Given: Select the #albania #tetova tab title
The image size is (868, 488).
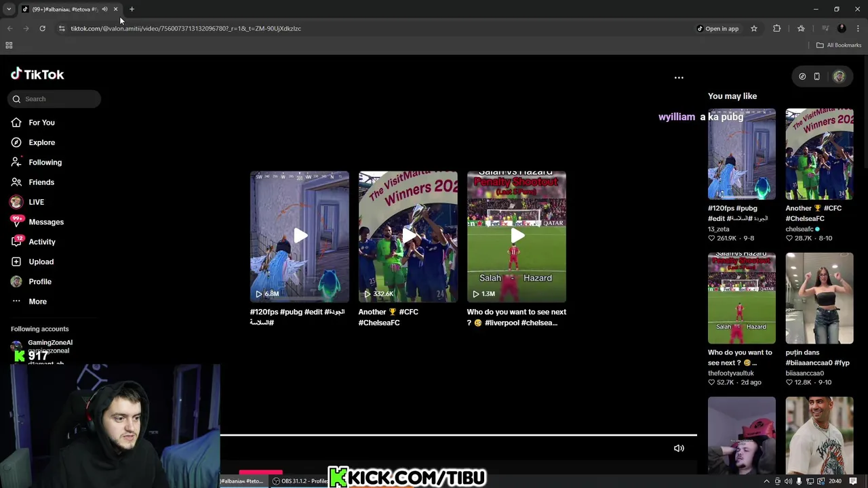Looking at the screenshot, I should click(x=64, y=9).
